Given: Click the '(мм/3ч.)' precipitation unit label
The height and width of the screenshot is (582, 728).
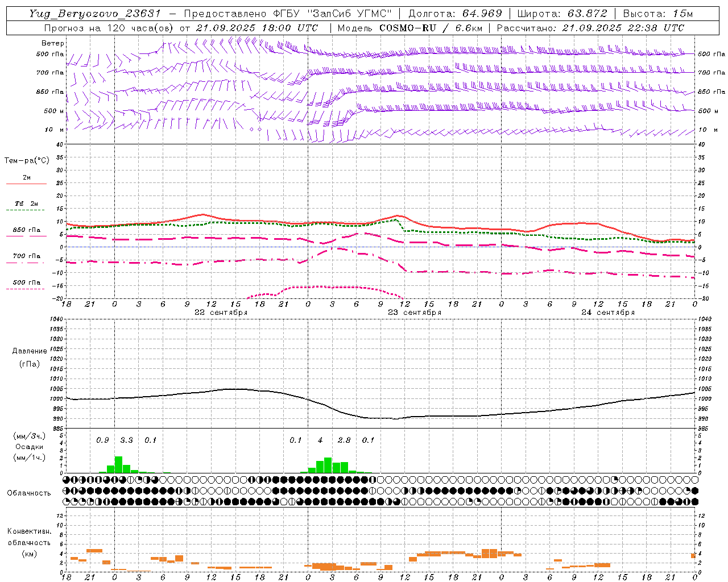Looking at the screenshot, I should coord(30,436).
